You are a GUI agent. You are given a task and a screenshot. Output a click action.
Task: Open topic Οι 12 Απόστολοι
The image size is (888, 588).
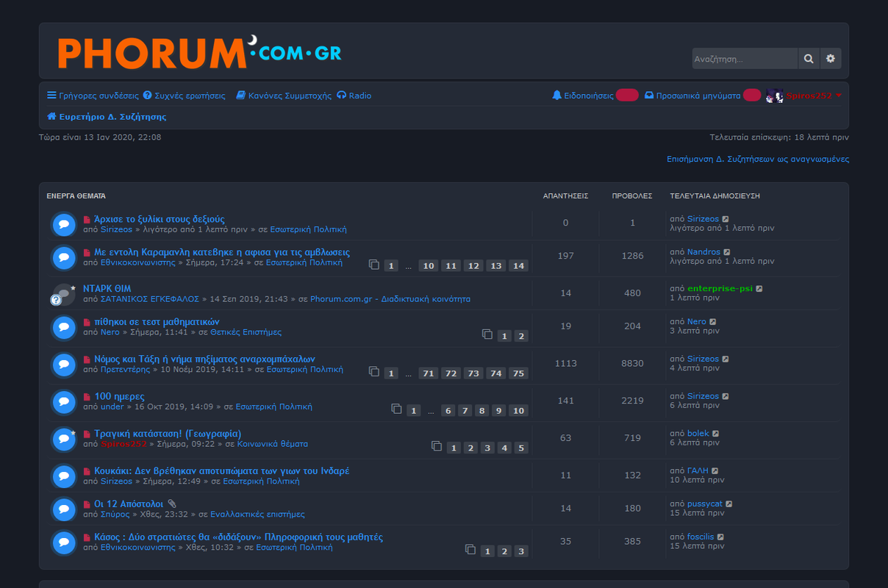click(129, 504)
